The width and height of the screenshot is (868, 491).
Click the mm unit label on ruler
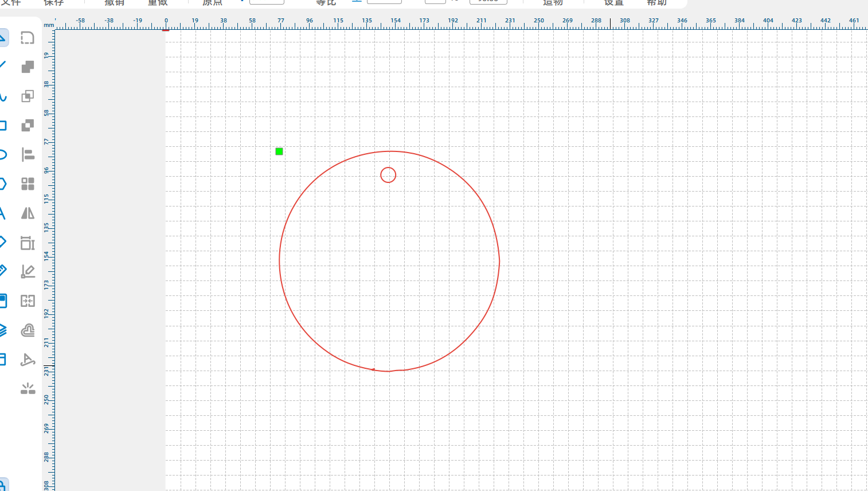pyautogui.click(x=49, y=25)
